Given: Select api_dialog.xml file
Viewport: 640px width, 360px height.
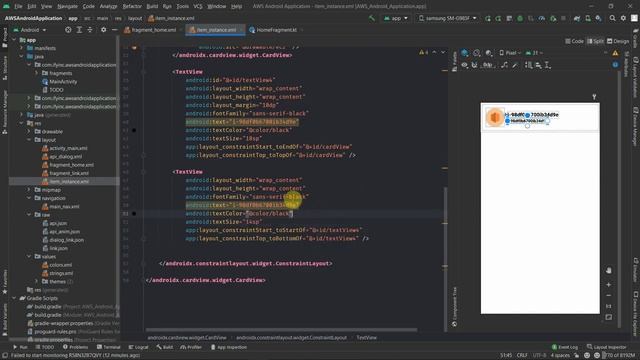Looking at the screenshot, I should (x=62, y=156).
